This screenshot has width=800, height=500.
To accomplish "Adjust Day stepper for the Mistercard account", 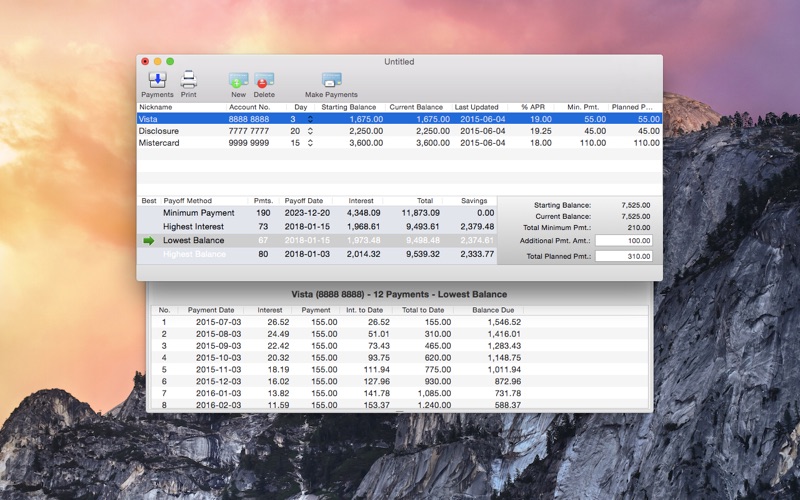I will coord(310,143).
